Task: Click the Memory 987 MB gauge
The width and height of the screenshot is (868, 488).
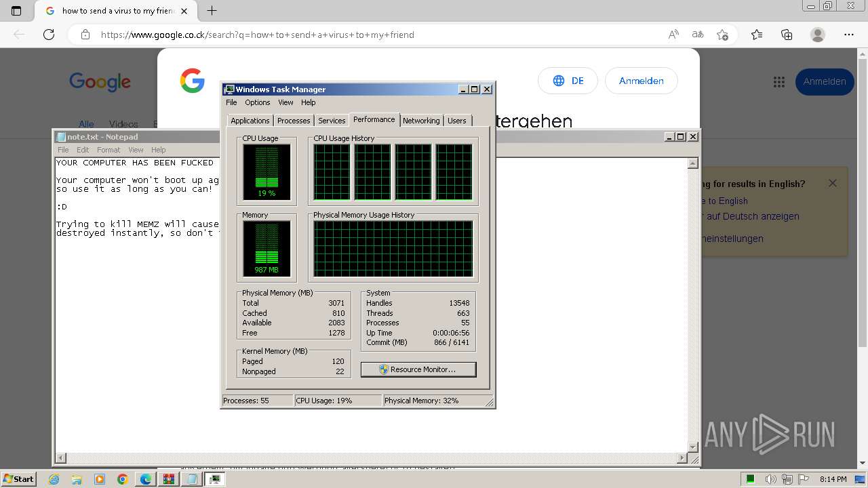Action: click(267, 249)
